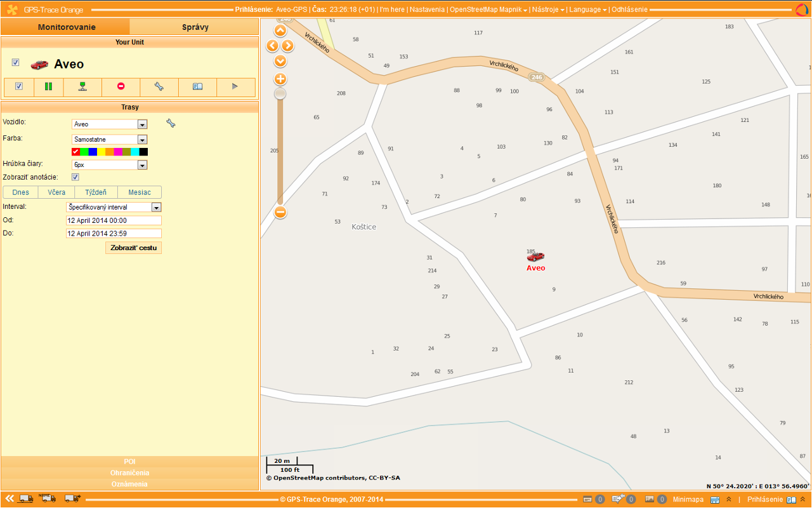Open unit settings with the toolbar wrench icon
The width and height of the screenshot is (812, 508).
[x=159, y=86]
